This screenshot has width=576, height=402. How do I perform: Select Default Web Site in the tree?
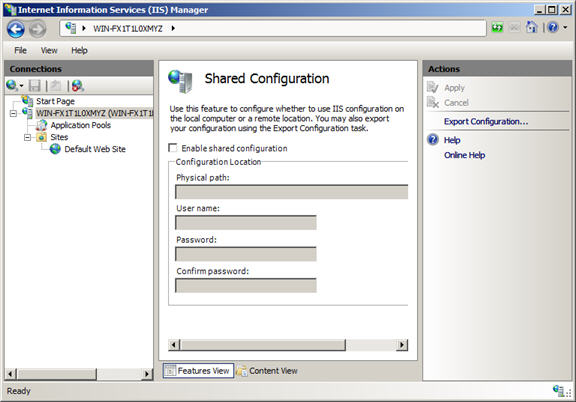click(95, 149)
